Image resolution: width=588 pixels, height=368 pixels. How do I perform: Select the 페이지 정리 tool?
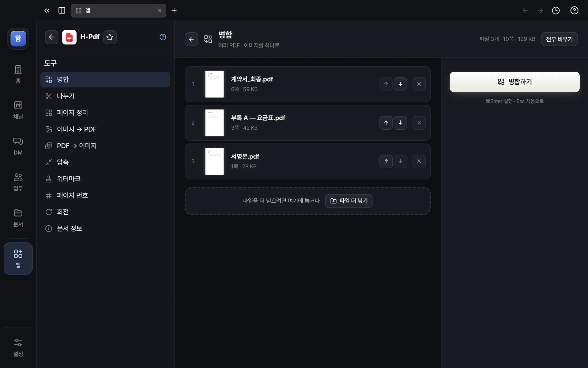click(x=105, y=113)
